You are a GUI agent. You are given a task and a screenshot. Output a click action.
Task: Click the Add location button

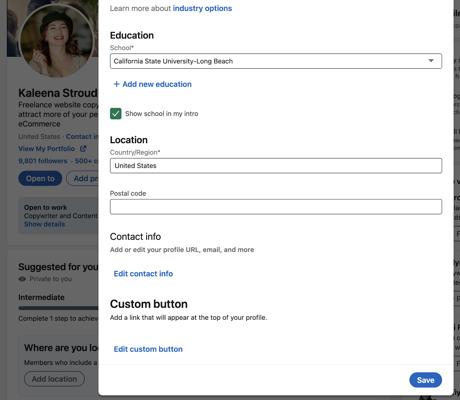tap(54, 379)
